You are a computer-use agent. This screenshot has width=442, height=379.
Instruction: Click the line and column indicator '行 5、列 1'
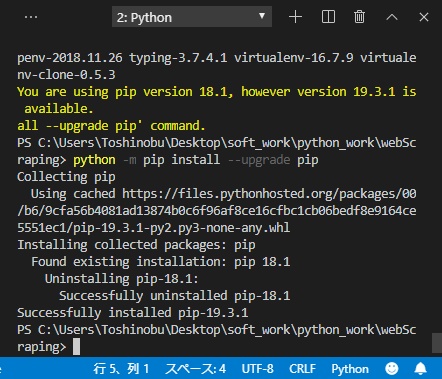[121, 369]
